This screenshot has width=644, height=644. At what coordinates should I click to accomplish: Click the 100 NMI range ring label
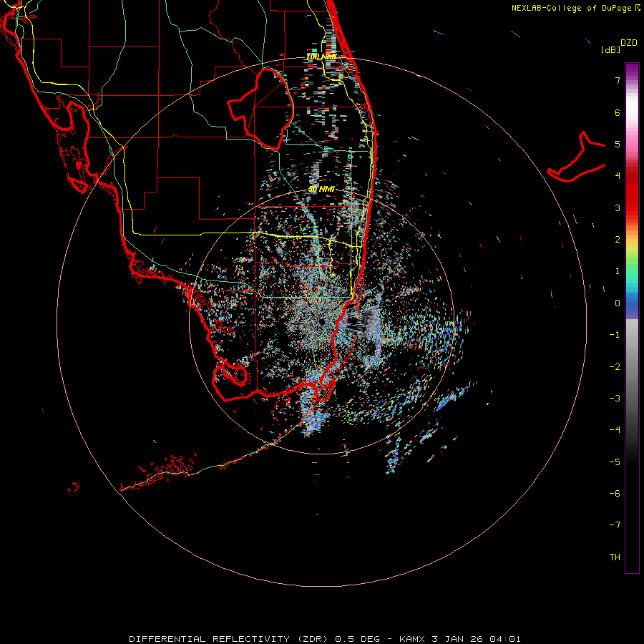[321, 57]
